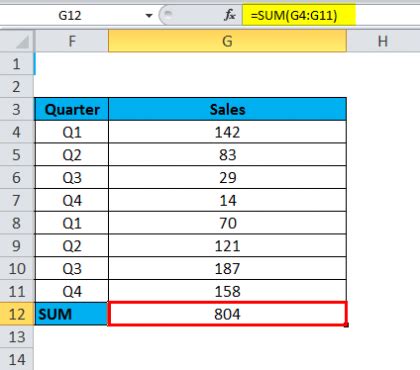The height and width of the screenshot is (370, 420).
Task: Select the Q1 cell in row 8
Action: tap(72, 223)
